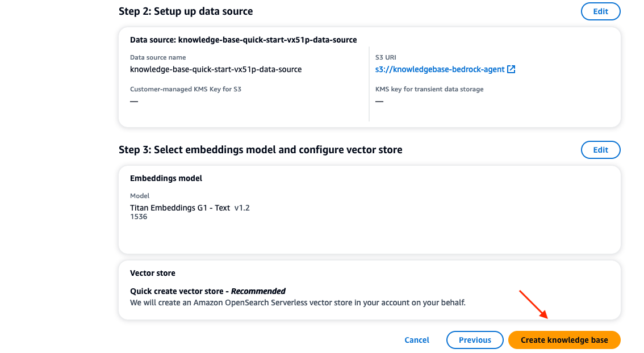Select the data source name value text
The height and width of the screenshot is (353, 644).
[x=216, y=69]
